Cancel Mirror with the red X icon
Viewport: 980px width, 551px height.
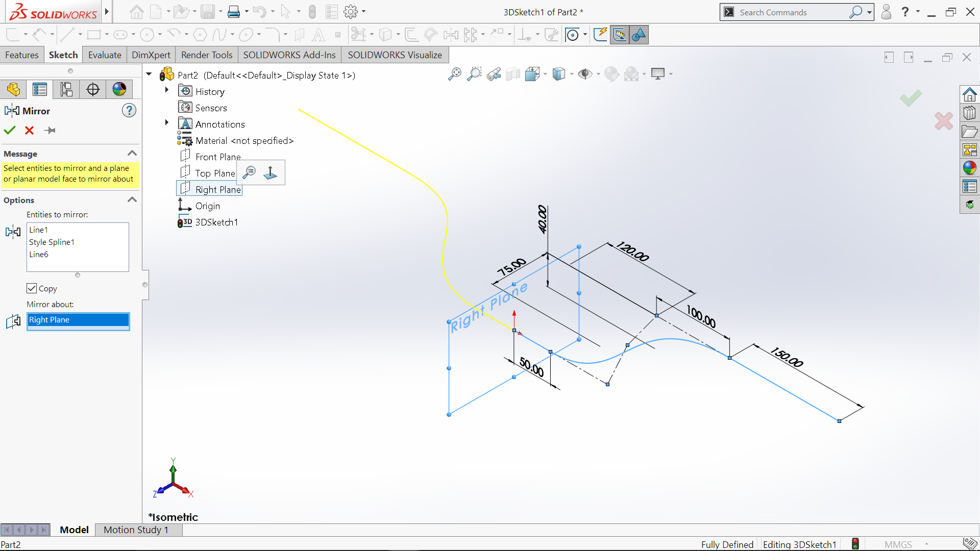tap(30, 131)
